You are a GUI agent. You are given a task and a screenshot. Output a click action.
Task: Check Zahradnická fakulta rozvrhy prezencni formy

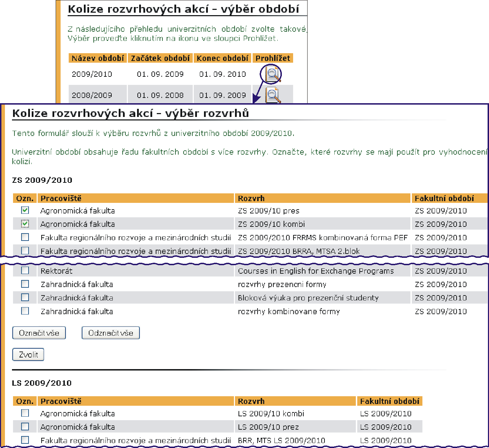pyautogui.click(x=25, y=284)
